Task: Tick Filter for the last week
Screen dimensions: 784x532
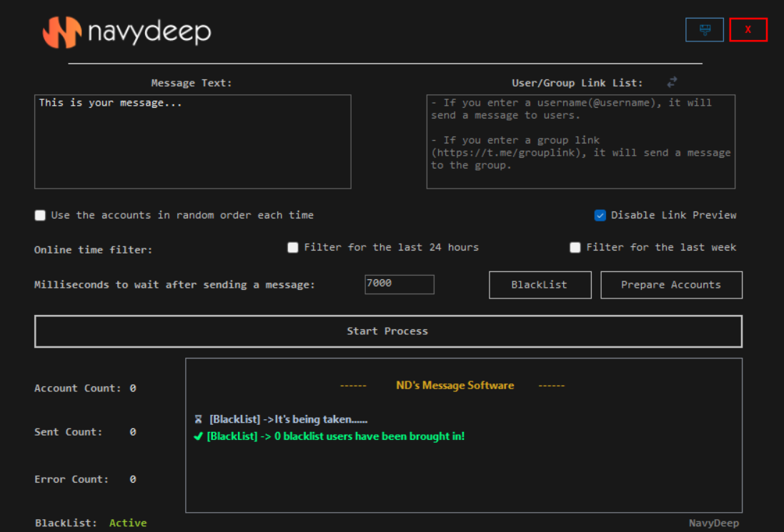Action: click(x=575, y=247)
